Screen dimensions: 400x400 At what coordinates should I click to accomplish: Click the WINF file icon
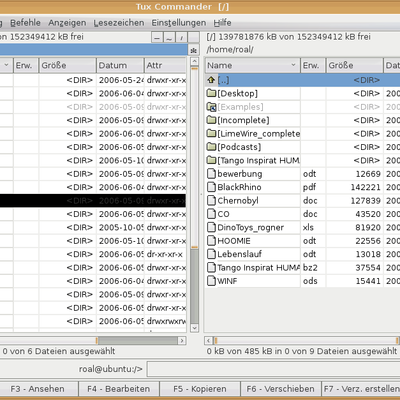tap(211, 281)
